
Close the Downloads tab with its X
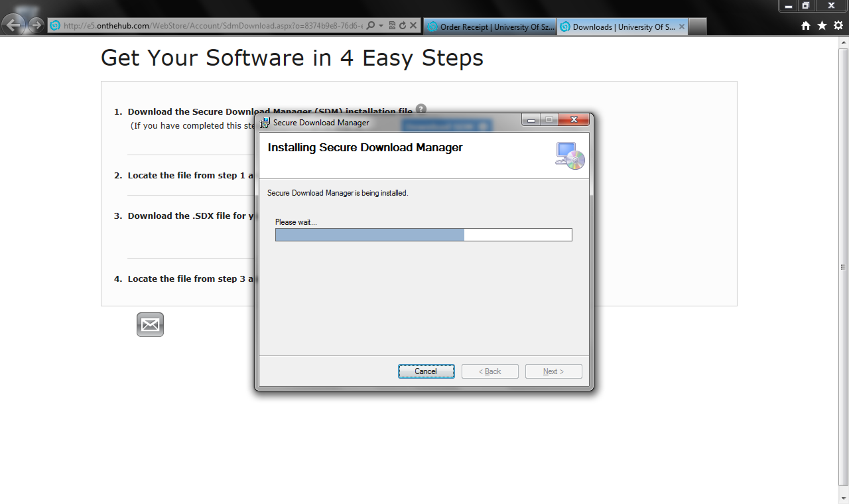tap(681, 27)
